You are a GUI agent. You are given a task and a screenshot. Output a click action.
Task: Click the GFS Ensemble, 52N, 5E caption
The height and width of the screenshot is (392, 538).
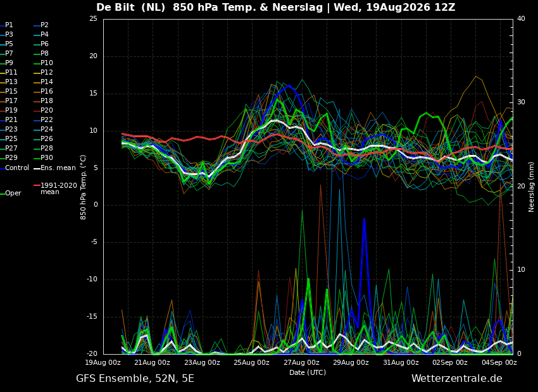tap(135, 379)
